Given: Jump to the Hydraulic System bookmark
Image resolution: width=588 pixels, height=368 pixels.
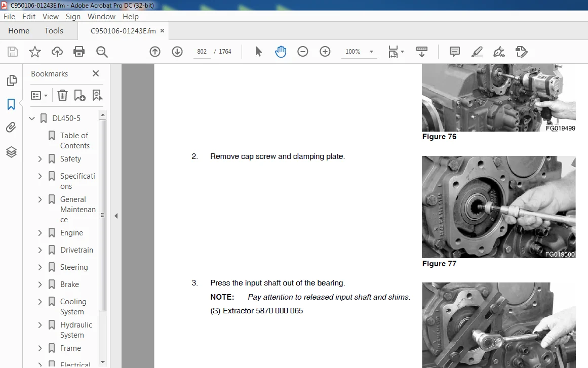Looking at the screenshot, I should [76, 330].
